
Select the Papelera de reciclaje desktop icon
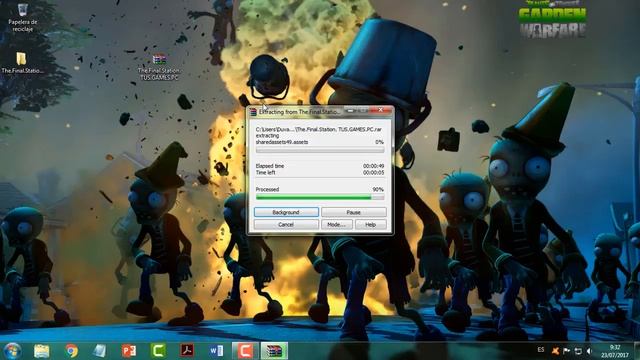(22, 18)
